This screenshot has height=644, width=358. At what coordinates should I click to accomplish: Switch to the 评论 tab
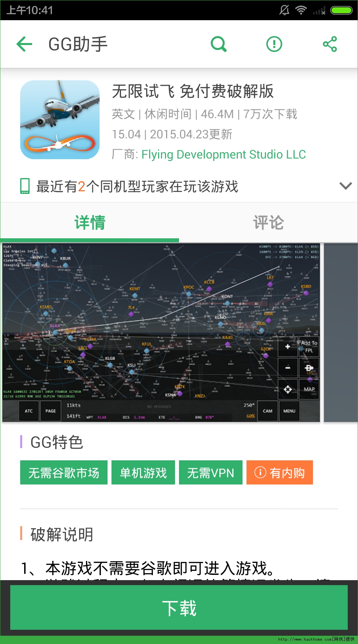pyautogui.click(x=268, y=222)
